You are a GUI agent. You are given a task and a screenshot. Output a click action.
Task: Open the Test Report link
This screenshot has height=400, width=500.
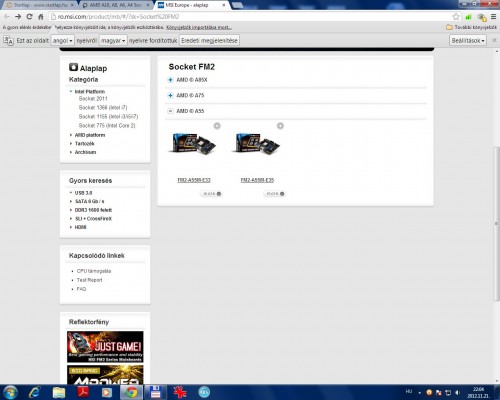(x=89, y=280)
